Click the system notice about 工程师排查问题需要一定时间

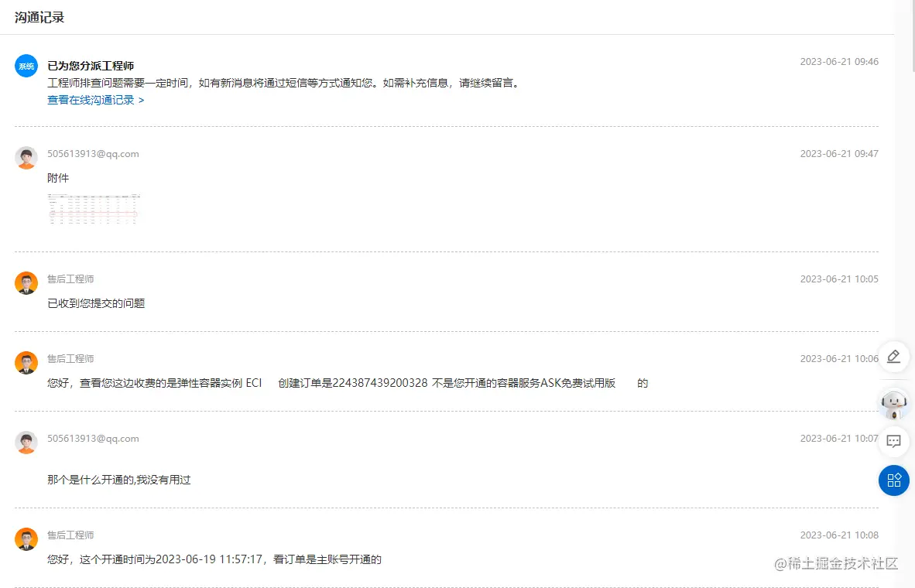tap(284, 83)
